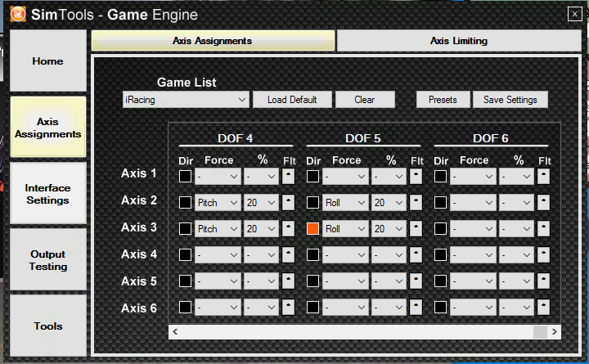Open Flt filter for Axis 3 DOF 4
Image resolution: width=589 pixels, height=364 pixels.
click(x=288, y=229)
